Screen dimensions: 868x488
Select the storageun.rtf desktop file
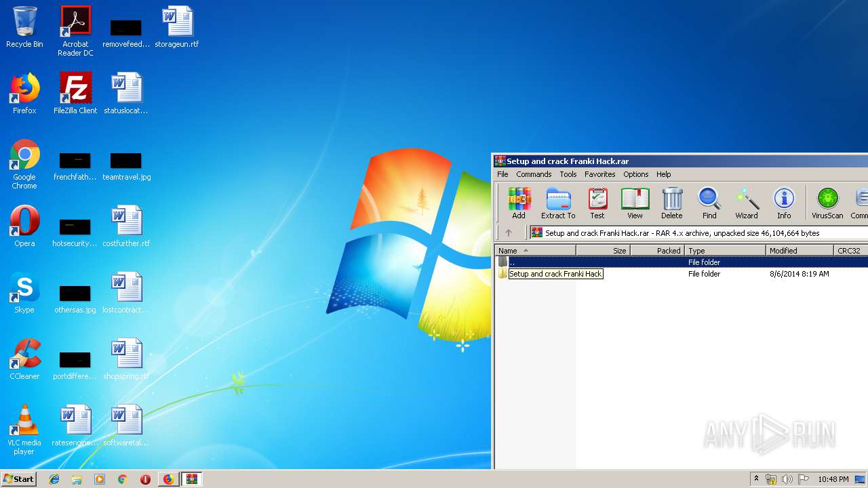tap(177, 27)
